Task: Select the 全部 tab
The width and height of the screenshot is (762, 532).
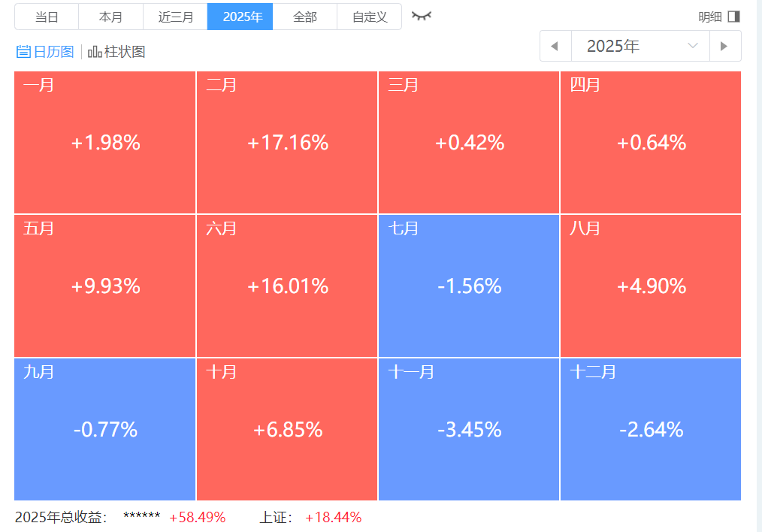Action: (x=304, y=17)
